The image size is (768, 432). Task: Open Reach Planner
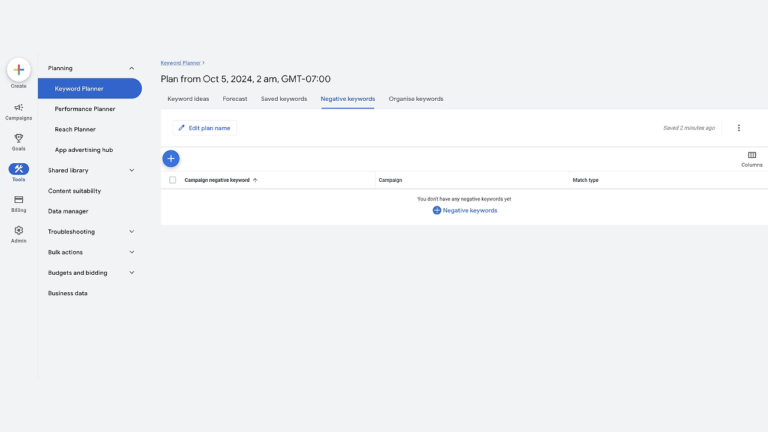(x=75, y=129)
